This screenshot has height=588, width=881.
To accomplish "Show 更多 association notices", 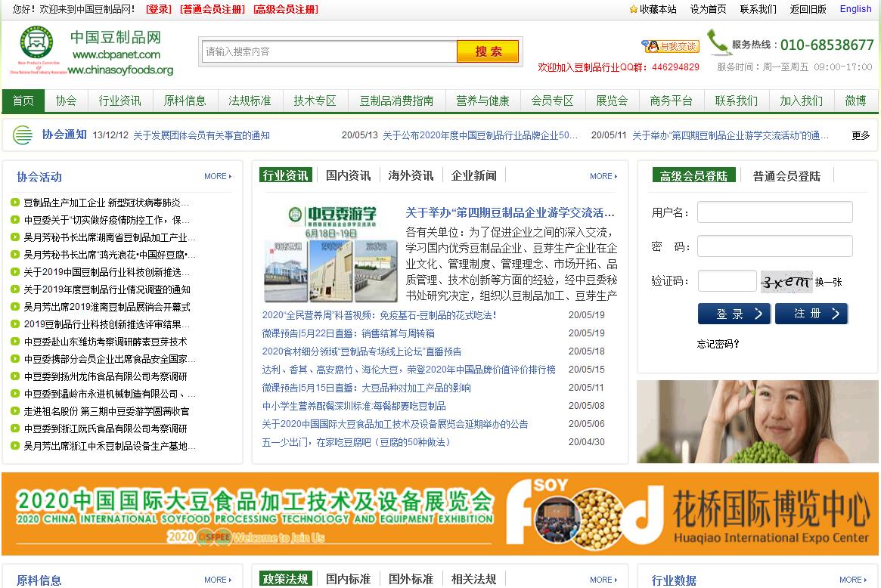I will [x=861, y=135].
